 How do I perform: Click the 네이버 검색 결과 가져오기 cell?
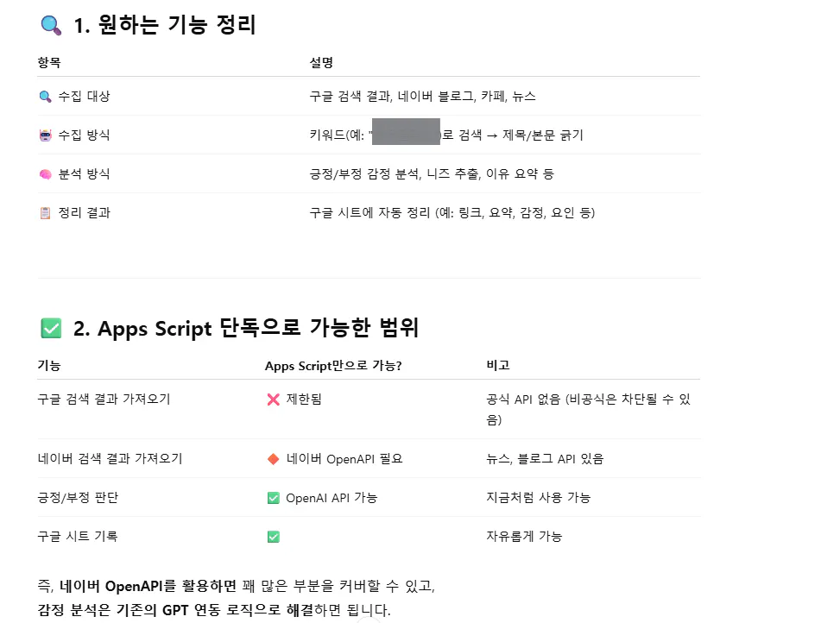(x=110, y=459)
